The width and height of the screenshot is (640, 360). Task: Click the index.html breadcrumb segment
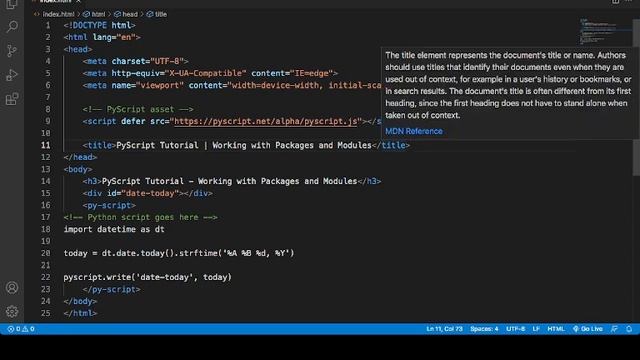(54, 14)
